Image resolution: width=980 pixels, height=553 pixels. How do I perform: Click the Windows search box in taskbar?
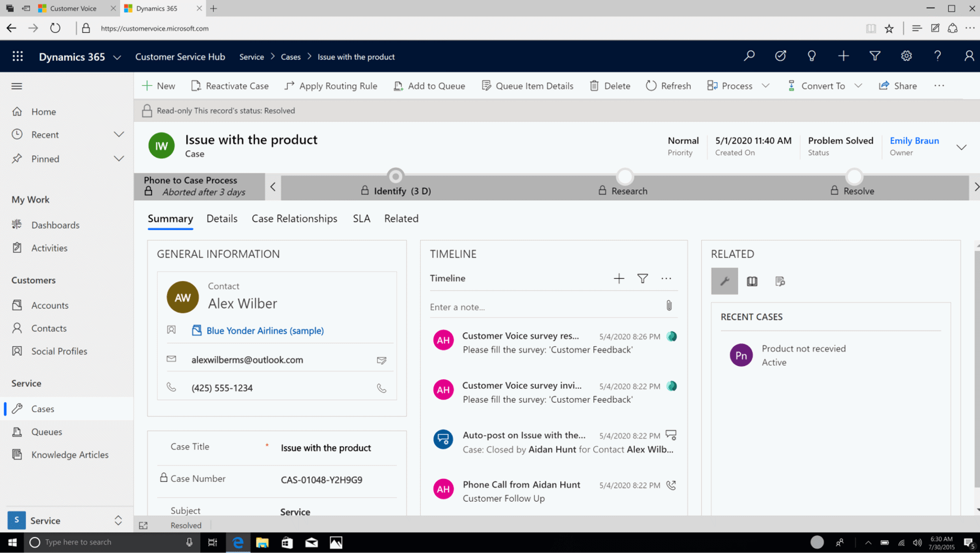112,543
